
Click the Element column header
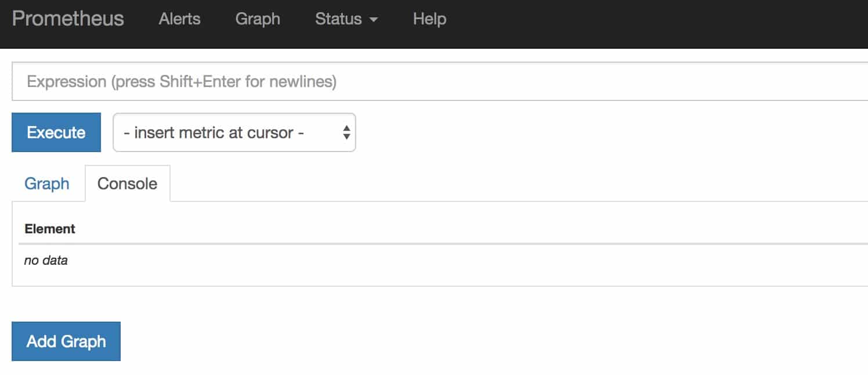pos(49,229)
